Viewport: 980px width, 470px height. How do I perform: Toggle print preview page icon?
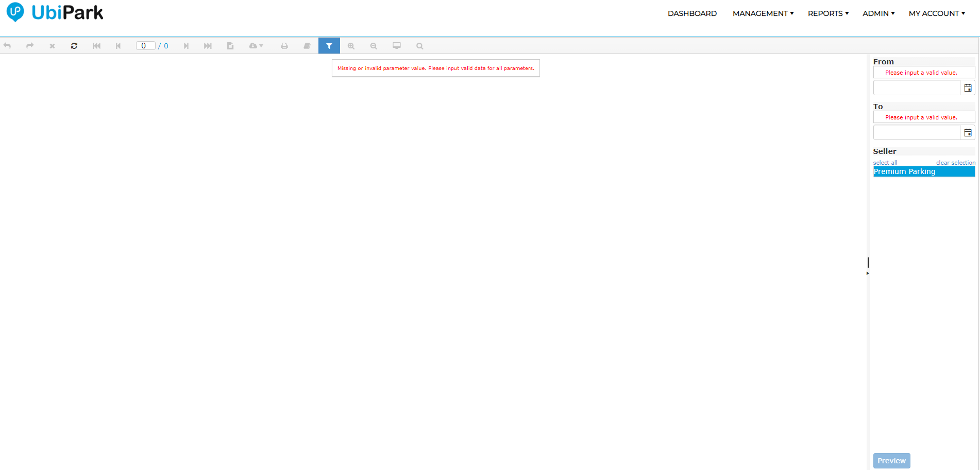(x=230, y=46)
